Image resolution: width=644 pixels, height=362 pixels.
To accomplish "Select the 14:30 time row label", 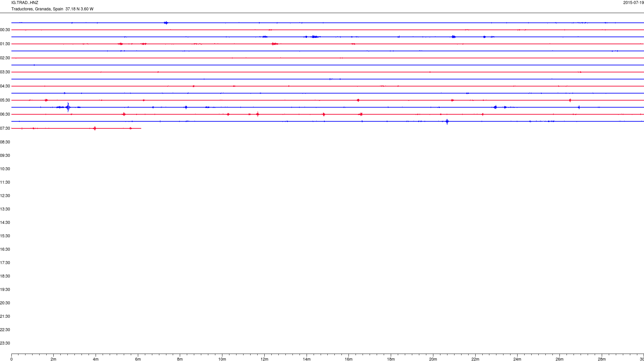I will [x=5, y=223].
